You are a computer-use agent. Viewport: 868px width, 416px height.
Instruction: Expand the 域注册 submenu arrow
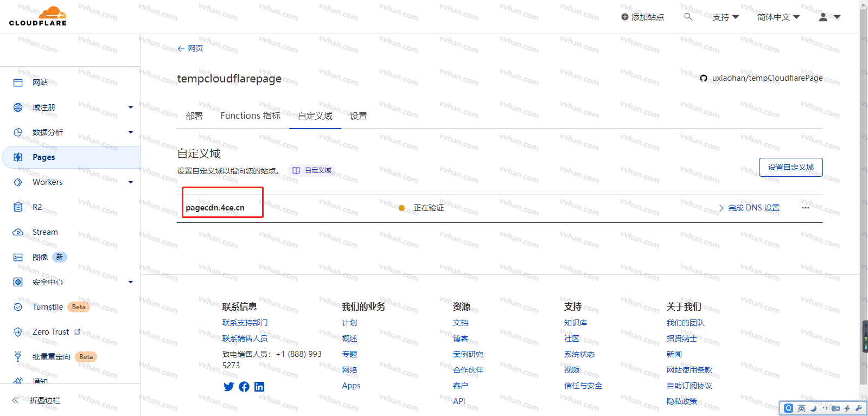131,107
